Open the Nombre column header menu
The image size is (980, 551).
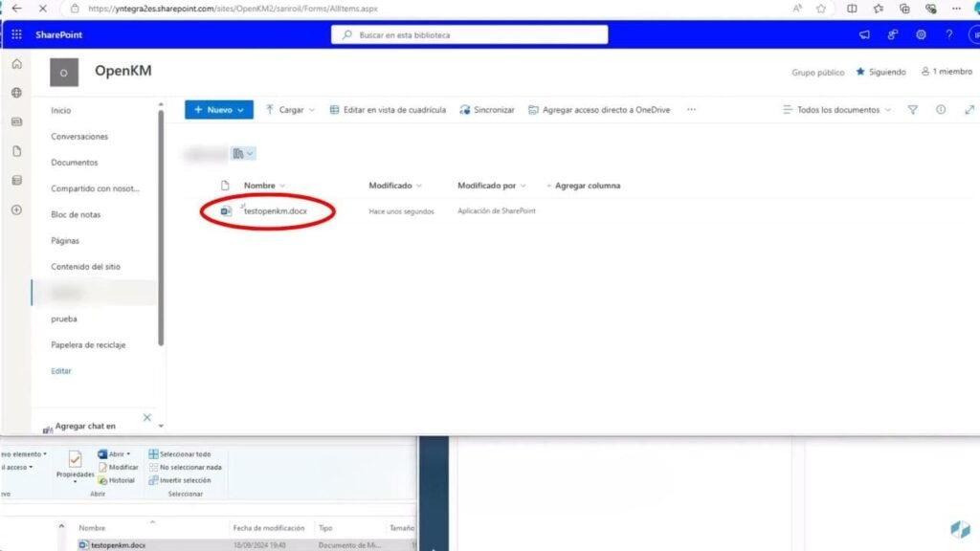(264, 186)
